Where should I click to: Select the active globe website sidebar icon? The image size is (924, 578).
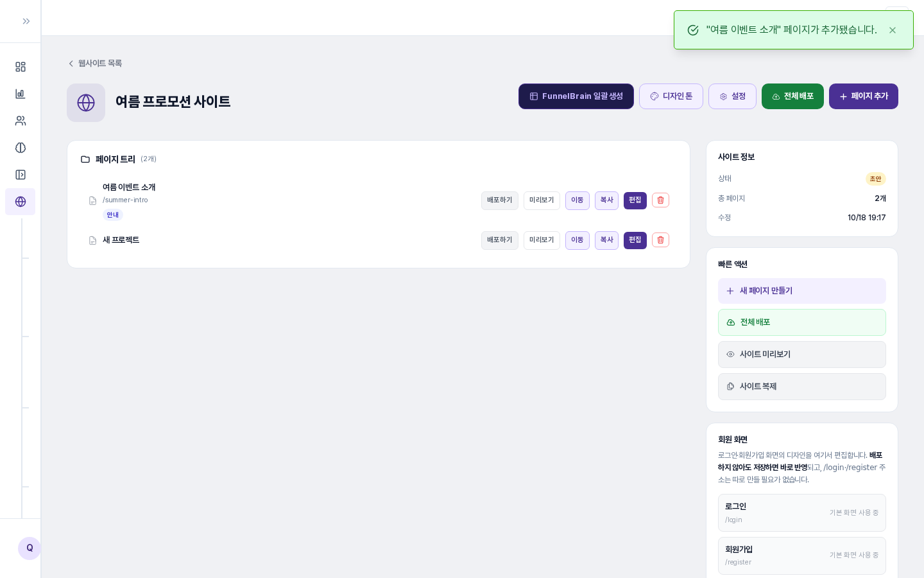[x=21, y=202]
